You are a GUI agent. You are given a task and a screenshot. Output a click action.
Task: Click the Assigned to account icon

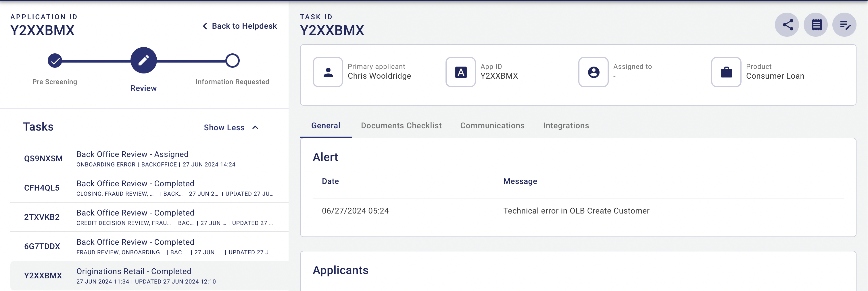594,72
